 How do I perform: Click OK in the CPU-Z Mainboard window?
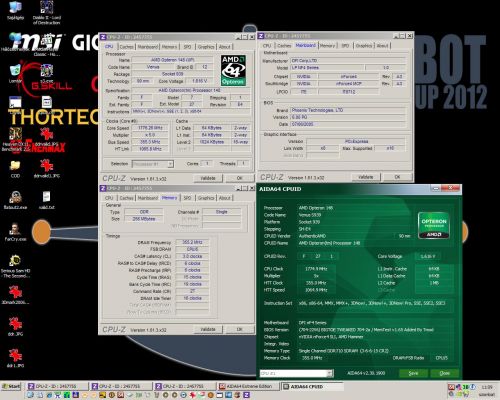[397, 177]
